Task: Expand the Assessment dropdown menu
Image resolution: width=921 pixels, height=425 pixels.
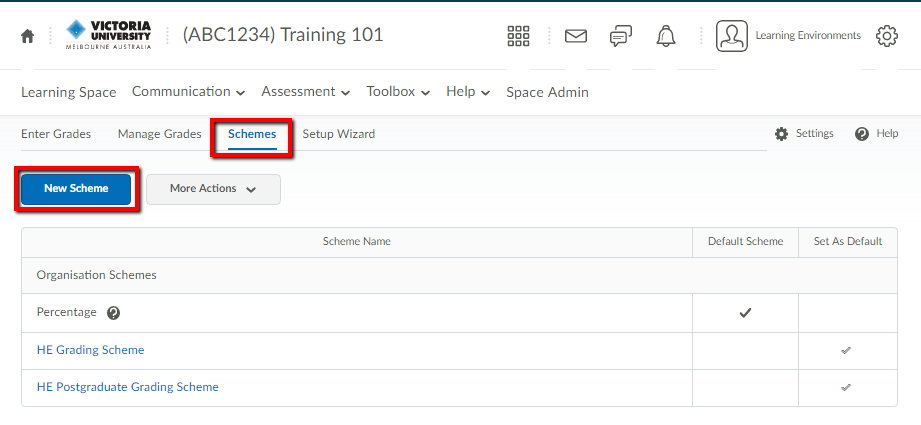Action: tap(305, 92)
